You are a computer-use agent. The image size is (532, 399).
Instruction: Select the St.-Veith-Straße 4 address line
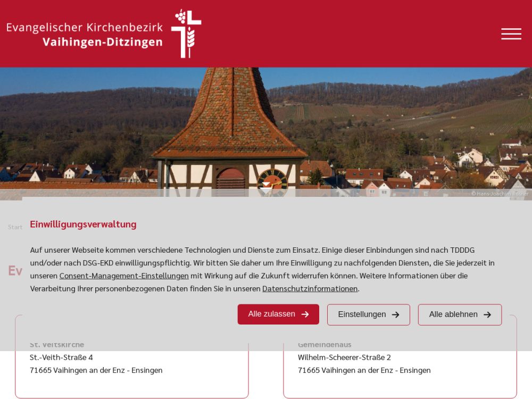tap(61, 358)
